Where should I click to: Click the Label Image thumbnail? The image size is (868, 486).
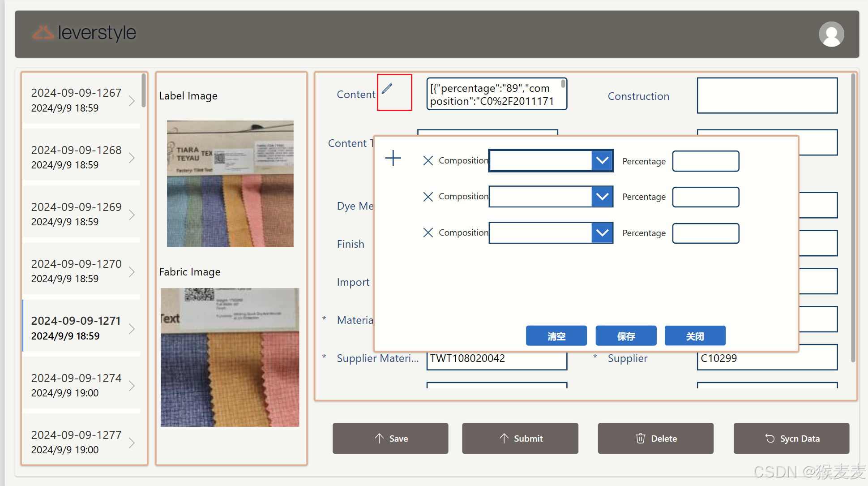[x=230, y=184]
